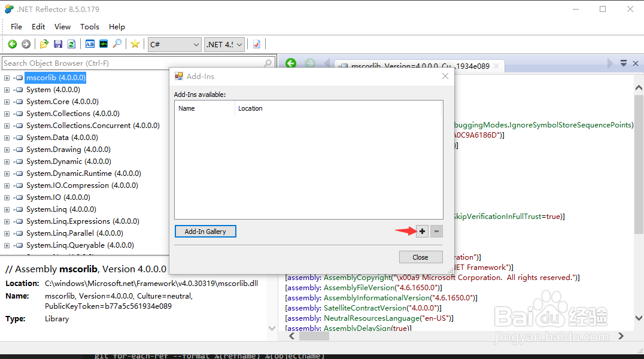
Task: Expand the System.Linq (4.0.0.0) node
Action: point(7,209)
